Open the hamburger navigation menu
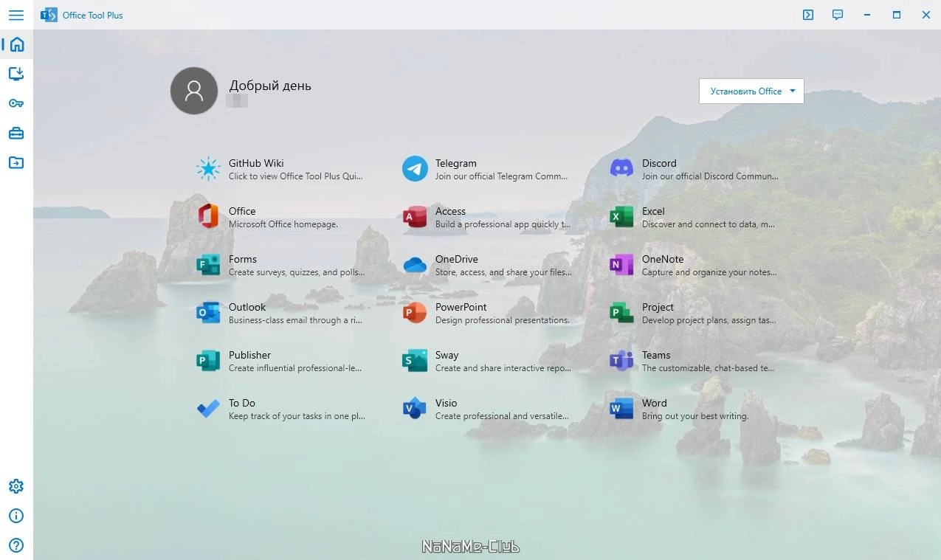 point(16,15)
